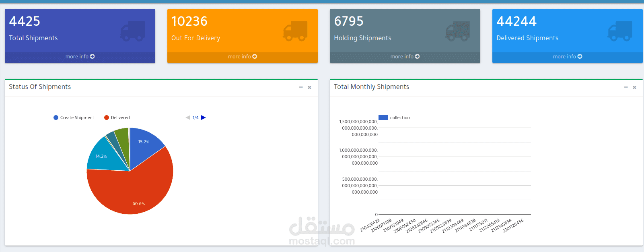Click the collection legend entry
Viewport: 644px width, 252px height.
[394, 118]
